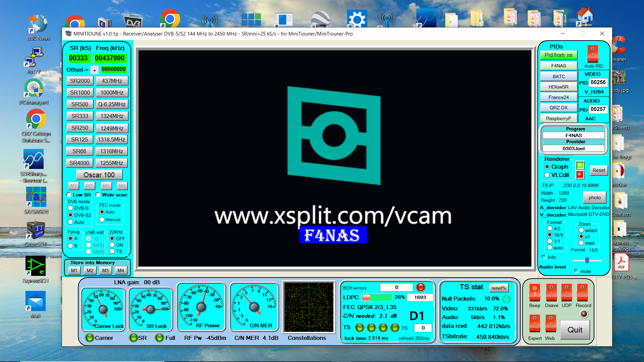This screenshot has width=644, height=362.
Task: Open ExpressSCH desktop icon
Action: [36, 270]
